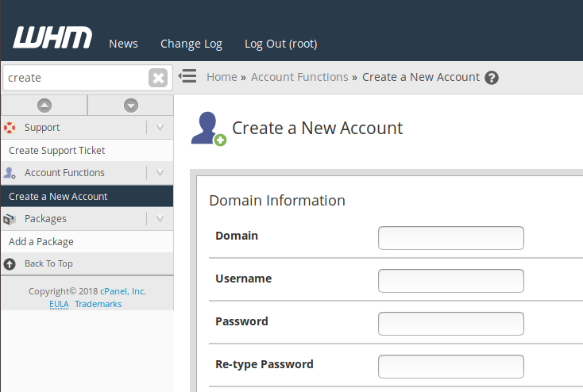Select Add a Package in sidebar
Screen dimensions: 583x392
coord(41,241)
